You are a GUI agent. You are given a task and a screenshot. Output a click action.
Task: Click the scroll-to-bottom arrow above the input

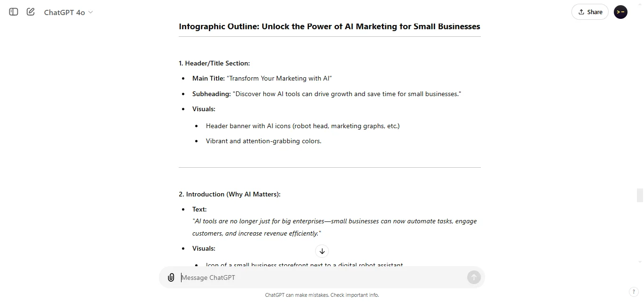(322, 251)
